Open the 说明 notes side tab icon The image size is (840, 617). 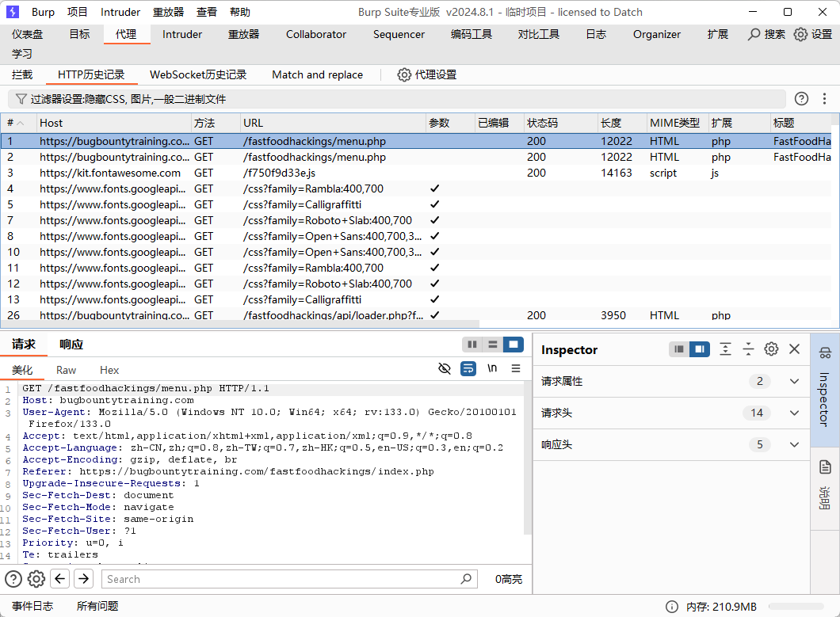[x=825, y=467]
